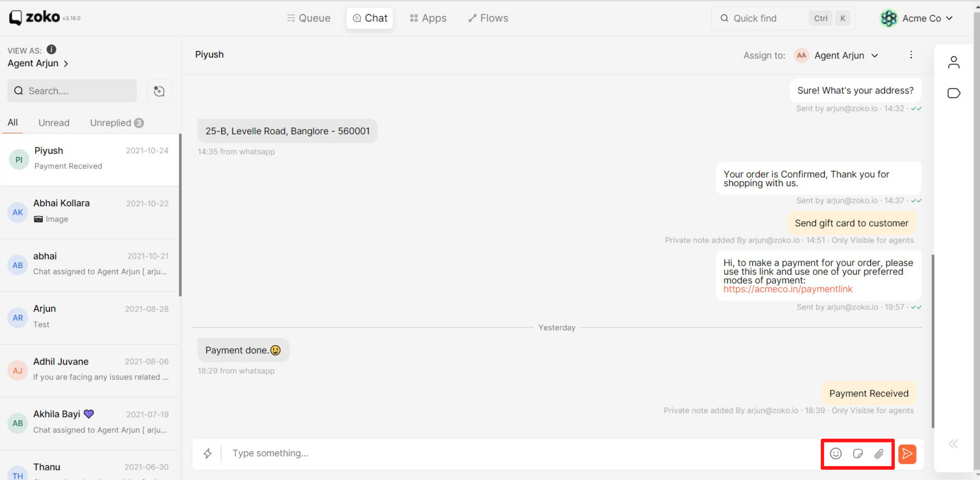Click the 'Send gift card to customer' note
This screenshot has height=480, width=980.
click(x=851, y=223)
